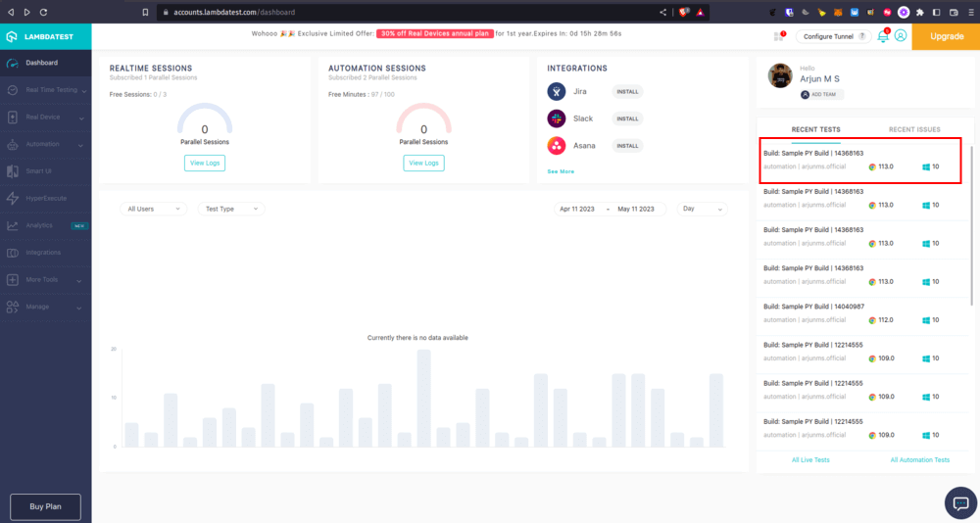
Task: Open the All Users dropdown
Action: pyautogui.click(x=153, y=209)
